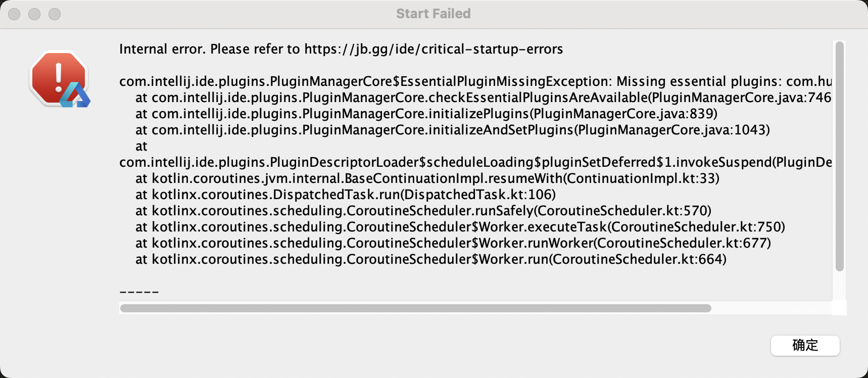The image size is (868, 378).
Task: Click the CoroutineScheduler.runSafely line
Action: (423, 211)
